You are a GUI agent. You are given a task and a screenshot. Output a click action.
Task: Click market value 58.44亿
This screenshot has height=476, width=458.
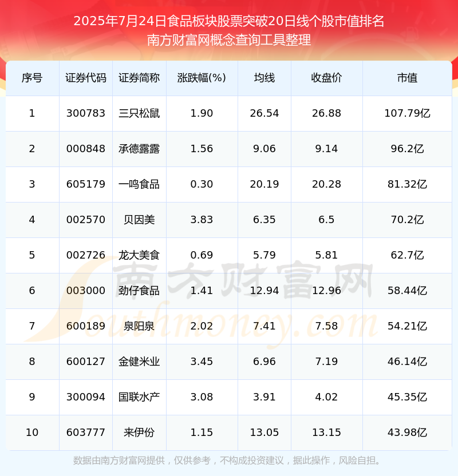[x=407, y=291]
